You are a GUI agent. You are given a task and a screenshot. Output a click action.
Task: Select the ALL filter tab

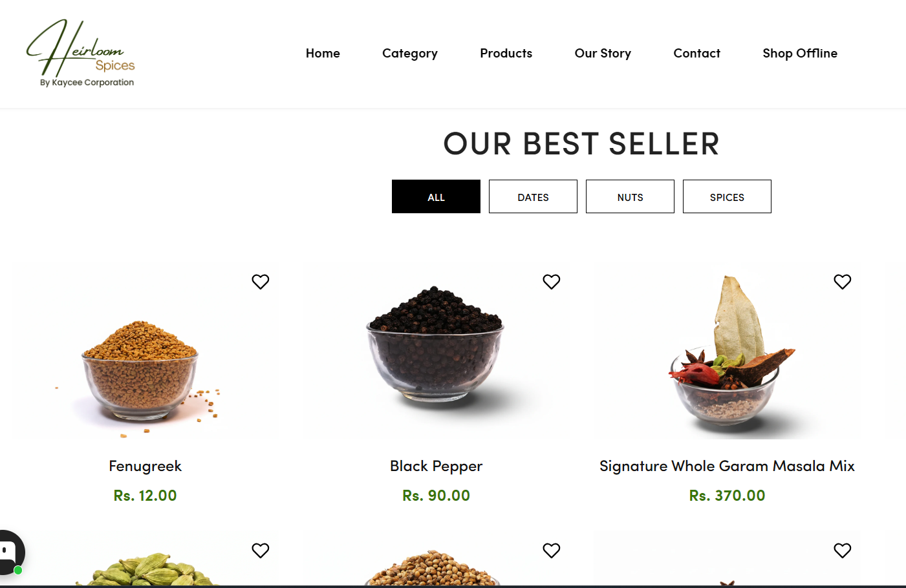click(x=436, y=196)
